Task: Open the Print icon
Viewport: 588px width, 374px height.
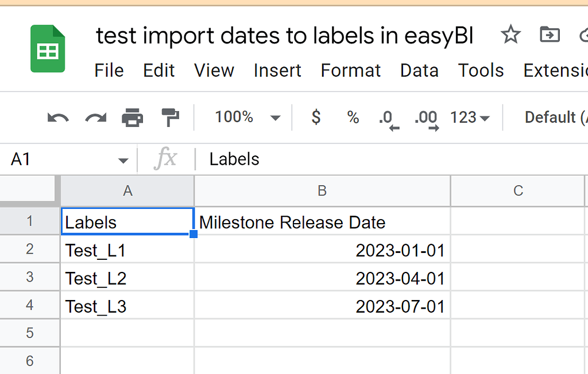Action: pos(134,117)
